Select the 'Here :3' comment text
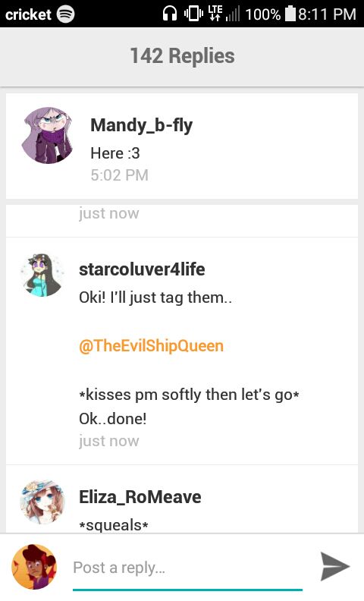This screenshot has height=601, width=364. coord(115,153)
